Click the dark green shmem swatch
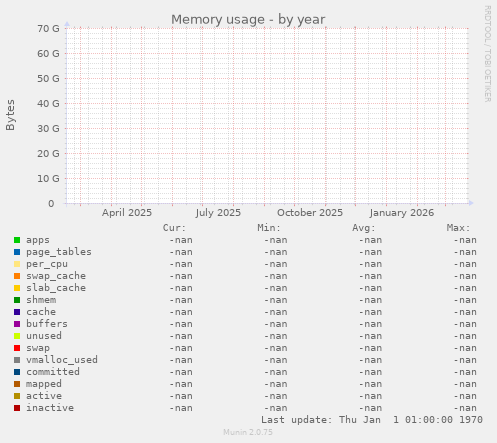Image resolution: width=497 pixels, height=443 pixels. 17,300
